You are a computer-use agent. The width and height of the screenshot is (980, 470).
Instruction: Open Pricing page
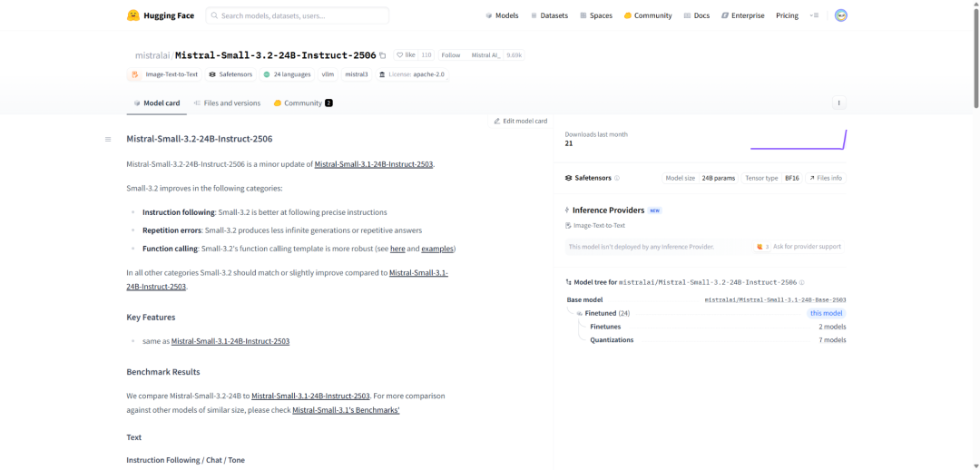787,15
